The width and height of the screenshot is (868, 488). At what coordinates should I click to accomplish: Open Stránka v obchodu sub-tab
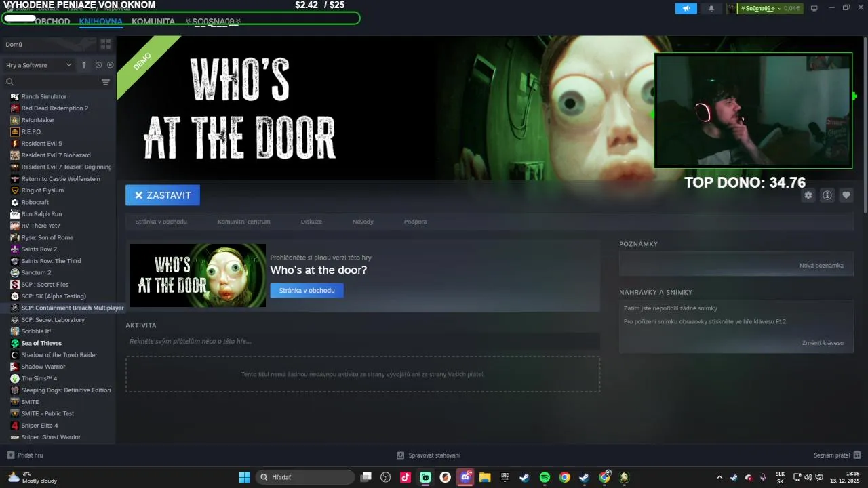coord(161,222)
